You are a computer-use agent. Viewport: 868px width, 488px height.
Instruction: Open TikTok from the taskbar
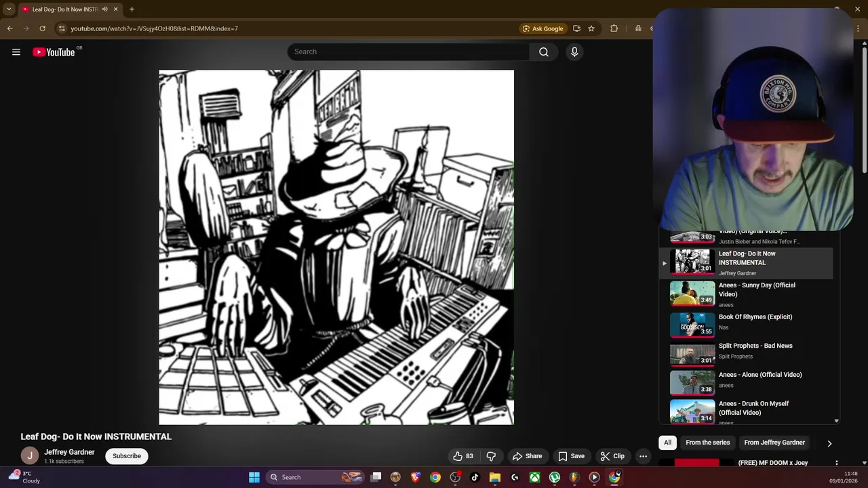coord(475,477)
